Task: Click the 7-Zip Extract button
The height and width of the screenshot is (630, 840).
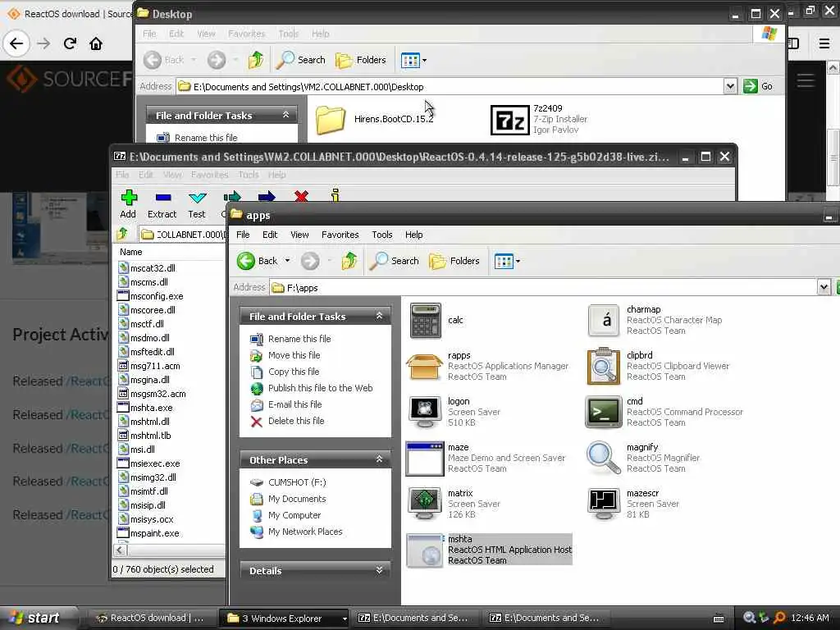Action: point(162,204)
